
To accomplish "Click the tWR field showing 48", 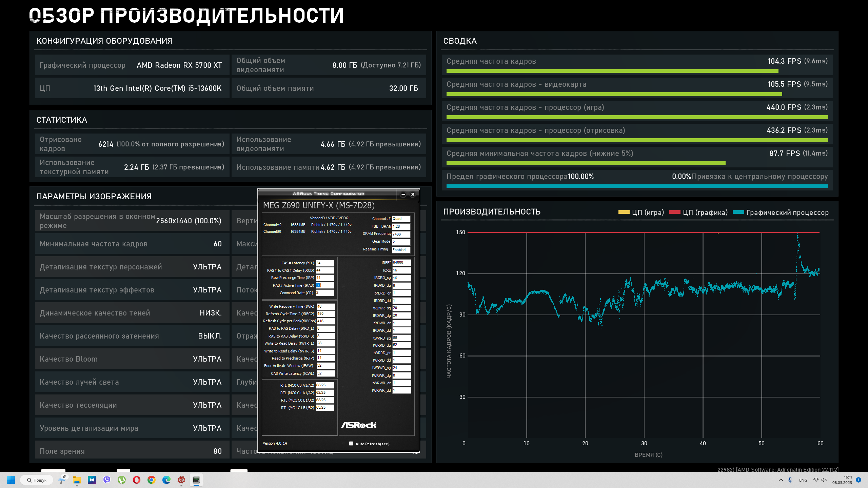I will click(x=326, y=306).
